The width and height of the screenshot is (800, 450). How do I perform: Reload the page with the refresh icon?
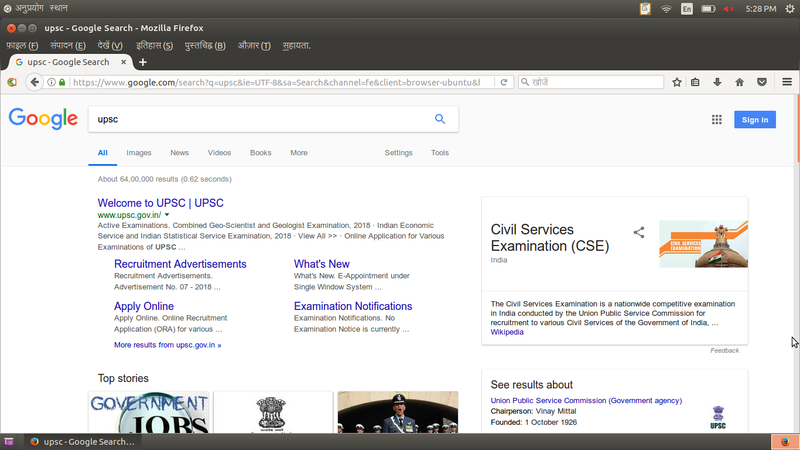504,82
